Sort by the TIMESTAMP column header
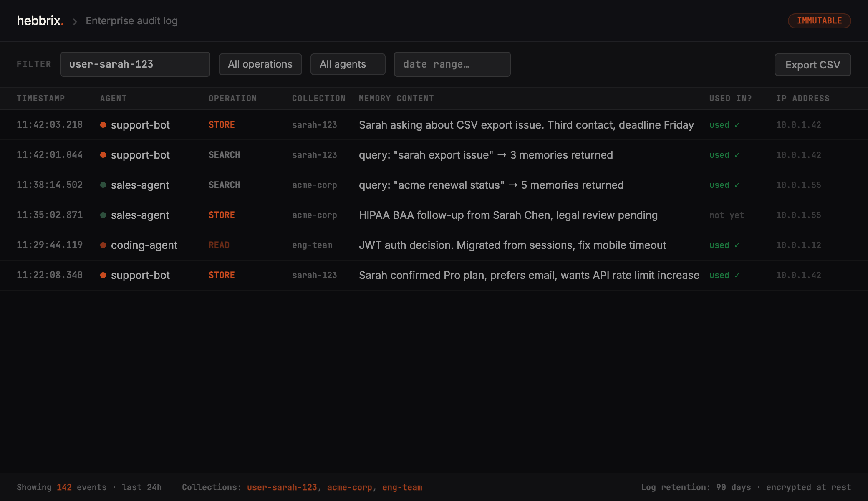 point(40,99)
